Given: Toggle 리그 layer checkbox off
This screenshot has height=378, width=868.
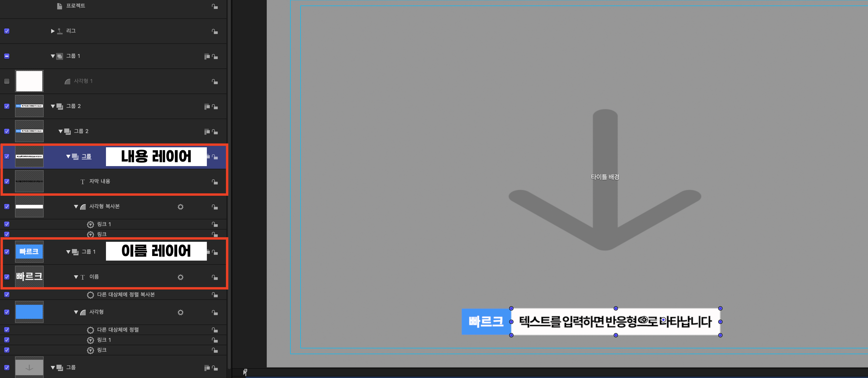Looking at the screenshot, I should coord(7,31).
